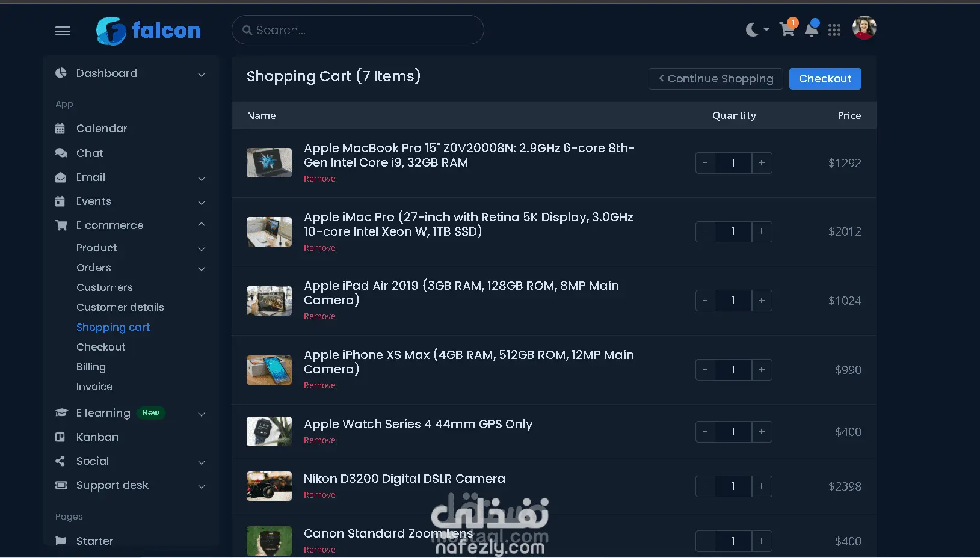This screenshot has width=980, height=558.
Task: Open the notifications bell
Action: [x=812, y=29]
